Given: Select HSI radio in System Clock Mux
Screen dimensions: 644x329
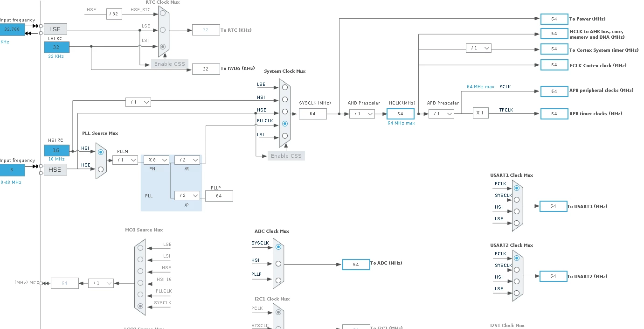Looking at the screenshot, I should (284, 99).
